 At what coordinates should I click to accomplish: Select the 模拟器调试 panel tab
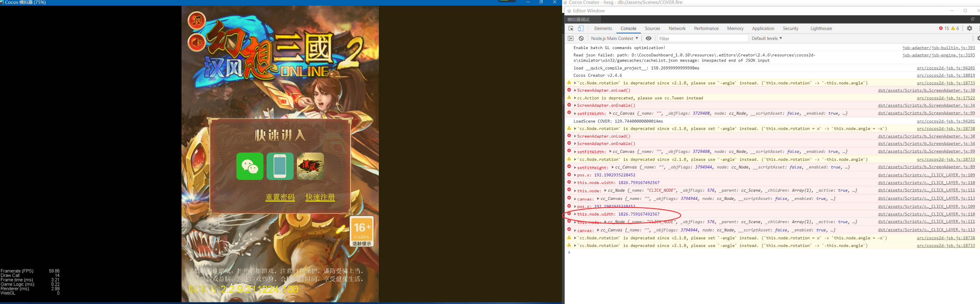pos(578,19)
